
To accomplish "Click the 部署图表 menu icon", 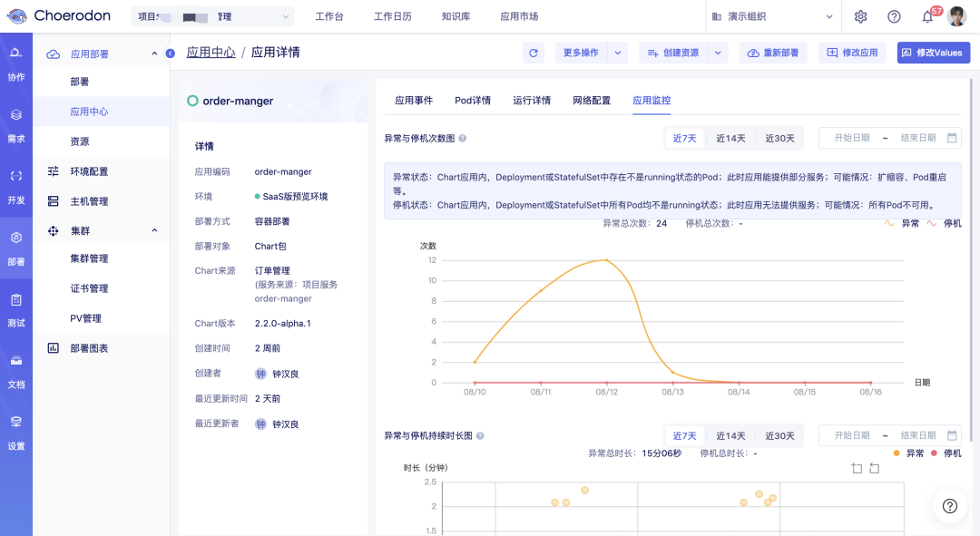I will click(54, 348).
